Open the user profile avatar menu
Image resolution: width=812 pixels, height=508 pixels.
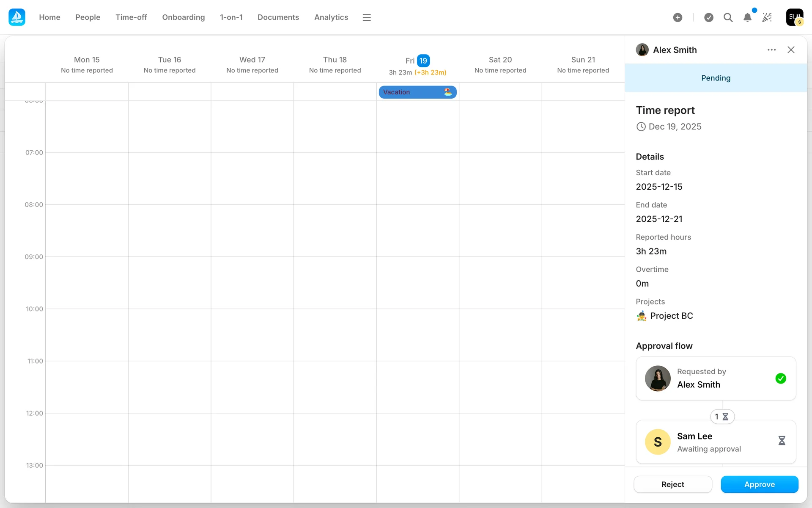[x=794, y=17]
